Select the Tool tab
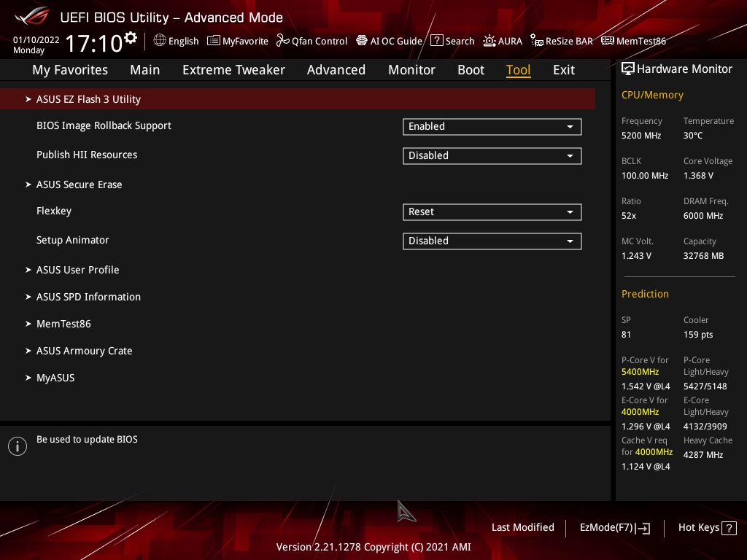The height and width of the screenshot is (560, 747). [519, 70]
